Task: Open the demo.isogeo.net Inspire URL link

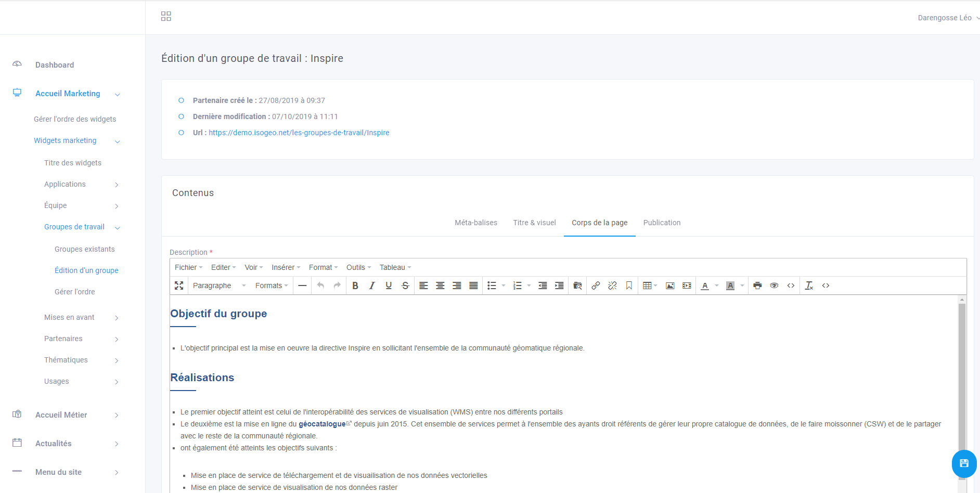Action: tap(299, 133)
